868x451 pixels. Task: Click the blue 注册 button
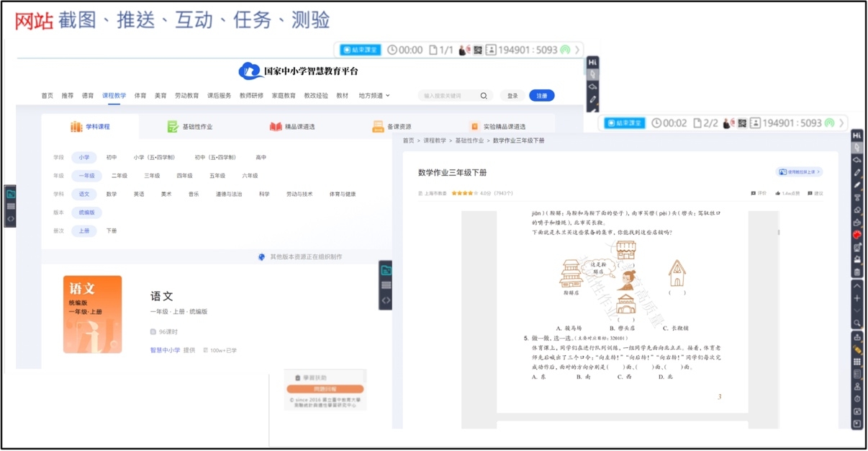[x=541, y=96]
